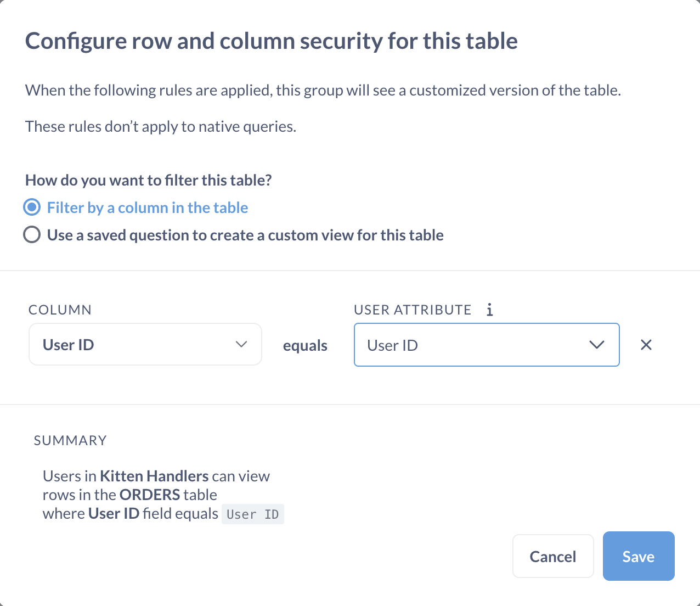Click the equals operator between the dropdowns
Screen dimensions: 700x606
(x=305, y=345)
